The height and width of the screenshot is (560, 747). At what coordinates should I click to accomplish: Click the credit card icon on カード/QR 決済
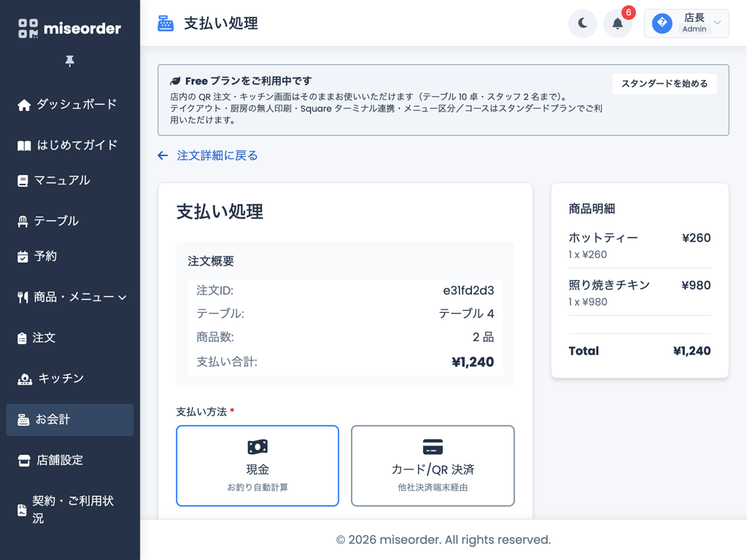pos(433,447)
